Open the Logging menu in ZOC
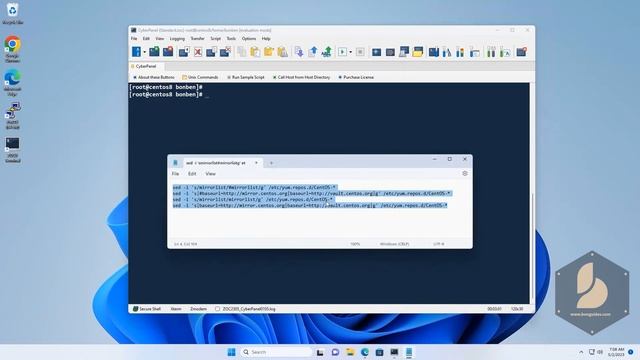The image size is (640, 360). [x=177, y=38]
